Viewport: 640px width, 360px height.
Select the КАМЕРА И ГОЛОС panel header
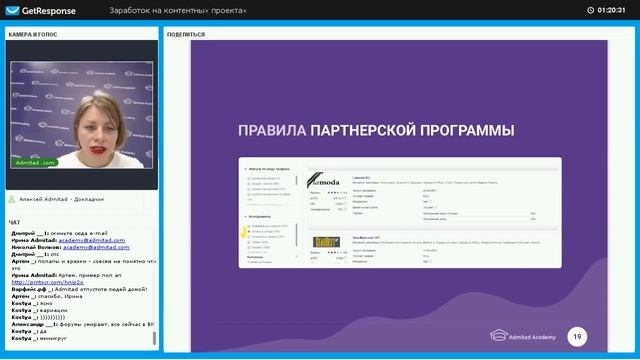tap(33, 35)
